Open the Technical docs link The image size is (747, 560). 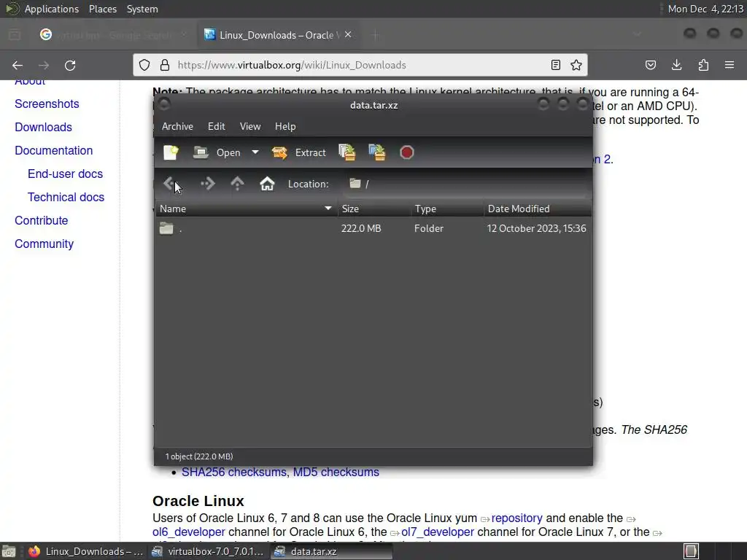(66, 197)
